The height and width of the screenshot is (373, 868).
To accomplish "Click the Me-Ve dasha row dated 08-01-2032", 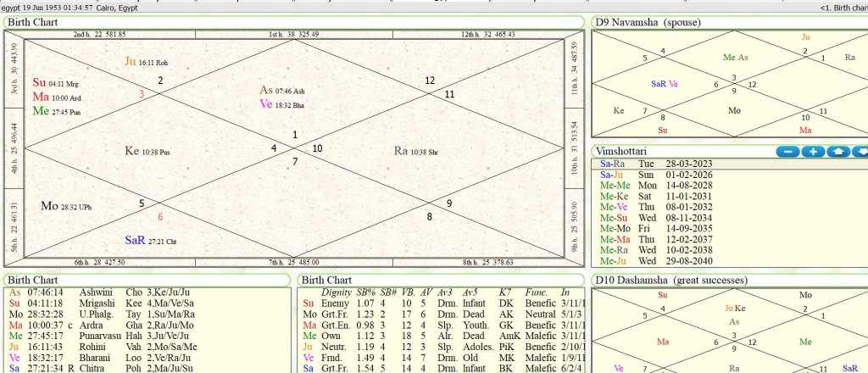I will (x=653, y=207).
